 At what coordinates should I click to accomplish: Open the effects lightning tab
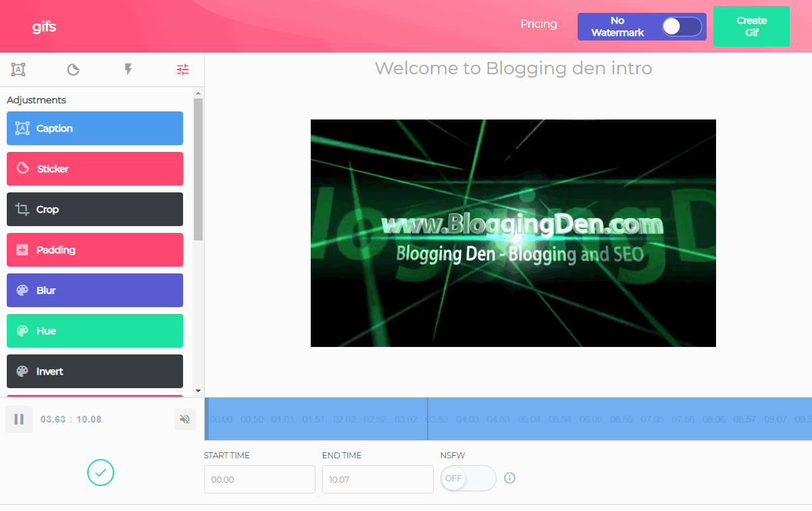[128, 69]
